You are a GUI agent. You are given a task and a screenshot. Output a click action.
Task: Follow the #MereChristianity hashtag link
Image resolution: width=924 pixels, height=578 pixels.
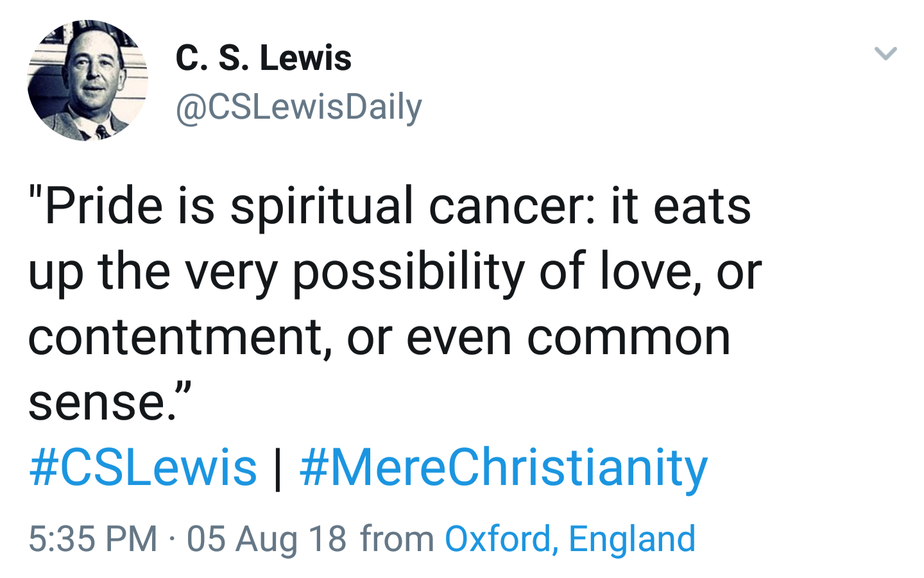click(503, 467)
